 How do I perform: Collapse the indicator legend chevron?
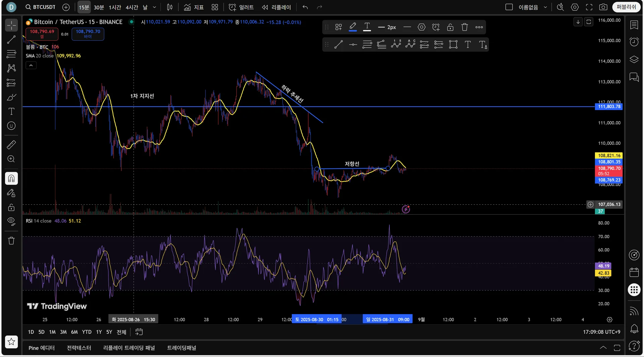point(31,65)
